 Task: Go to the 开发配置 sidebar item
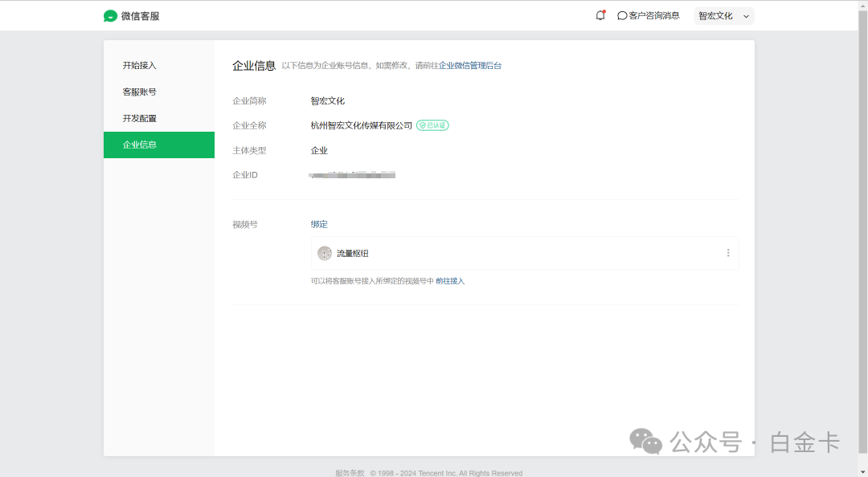(159, 118)
